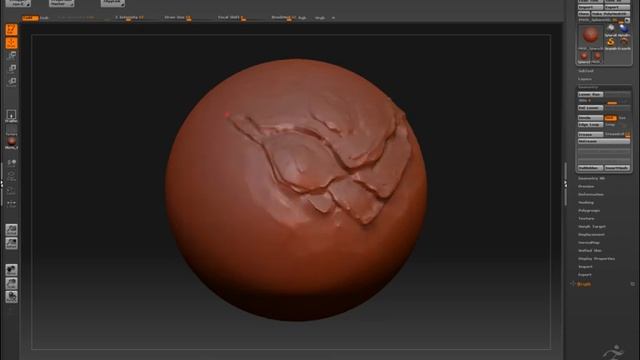Toggle Zsub sculpt mode
Screen dimensions: 640x360
[44, 18]
